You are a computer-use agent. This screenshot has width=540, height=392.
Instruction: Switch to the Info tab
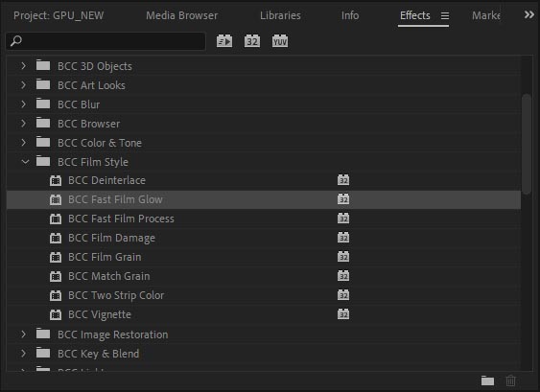tap(350, 15)
